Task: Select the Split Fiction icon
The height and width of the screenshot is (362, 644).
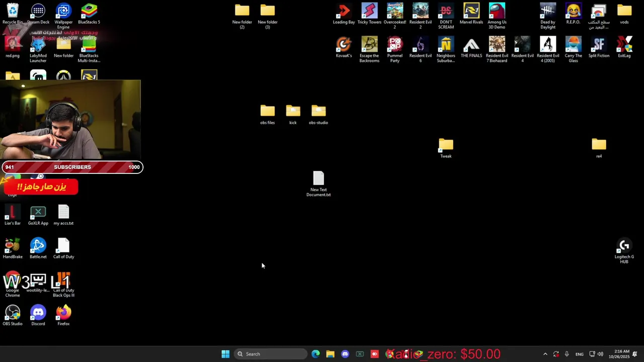Action: [x=599, y=47]
